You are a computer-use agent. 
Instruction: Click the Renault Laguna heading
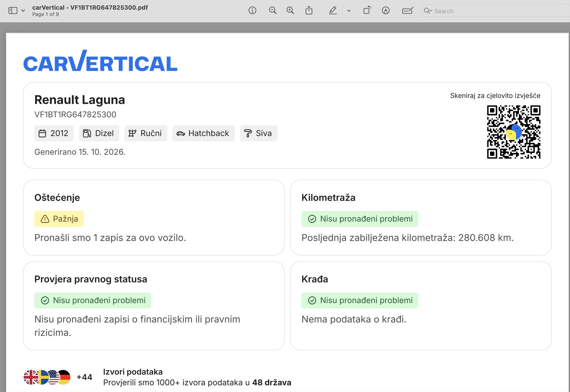(80, 100)
